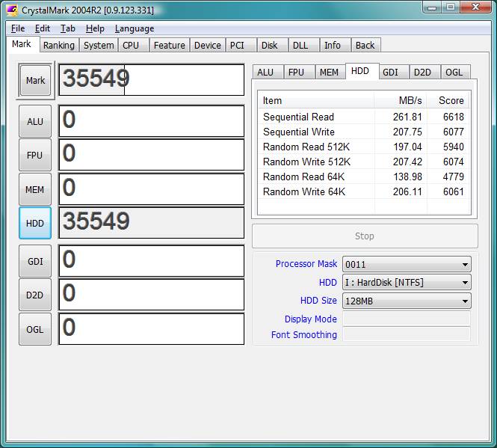Image resolution: width=497 pixels, height=448 pixels.
Task: Click the Display Mode field
Action: click(x=407, y=319)
